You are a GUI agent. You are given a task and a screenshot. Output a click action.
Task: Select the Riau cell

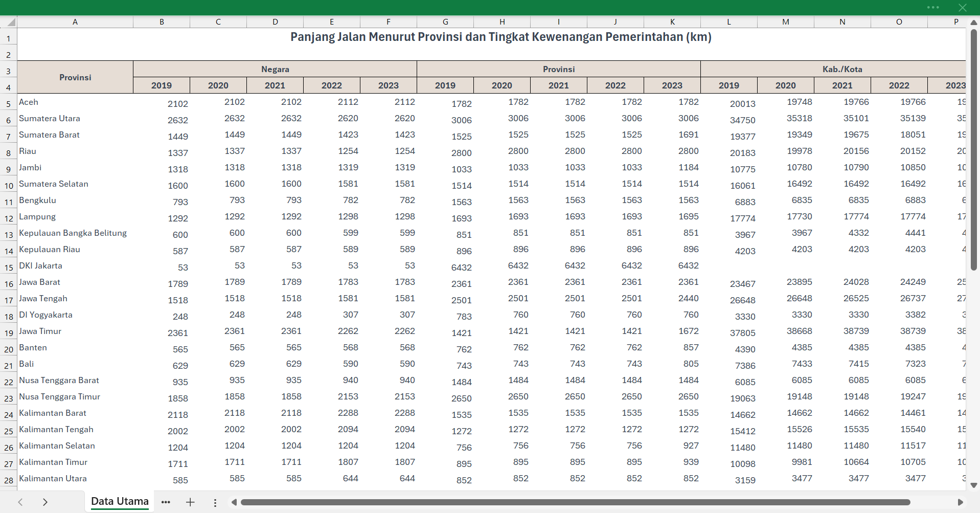click(x=75, y=151)
